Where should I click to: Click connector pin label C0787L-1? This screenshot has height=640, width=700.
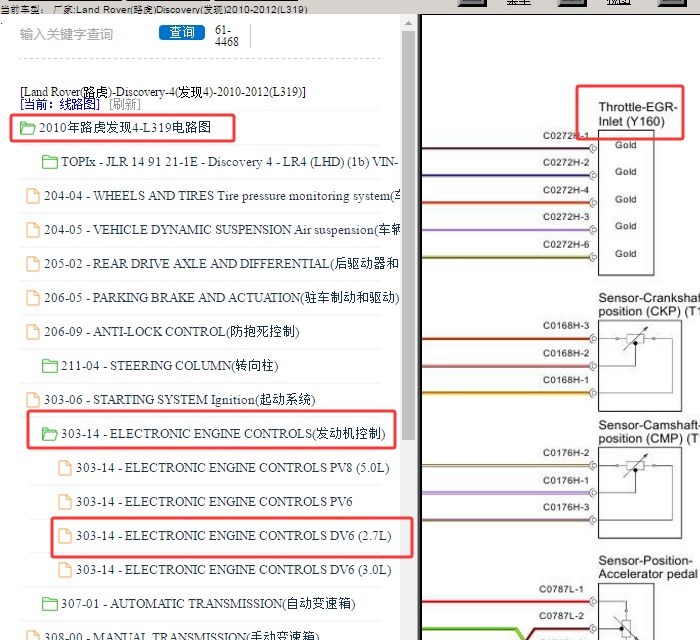point(561,589)
